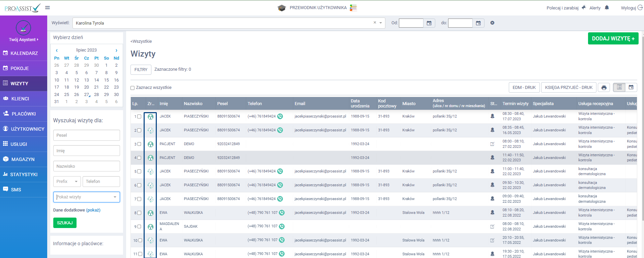Expand the Twój Asystent menu arrow
This screenshot has height=258, width=644.
coord(38,40)
